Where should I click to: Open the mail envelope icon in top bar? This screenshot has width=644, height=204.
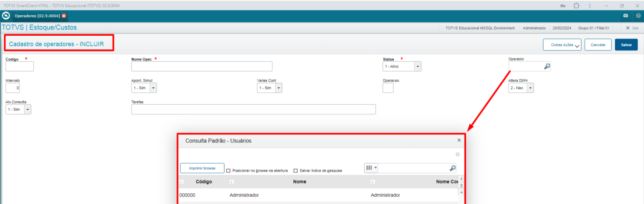(x=625, y=16)
